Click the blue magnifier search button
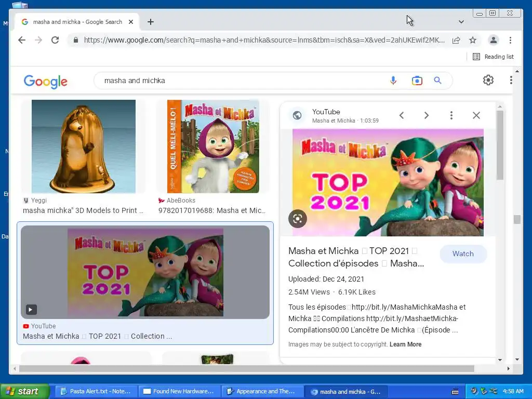 (x=437, y=81)
